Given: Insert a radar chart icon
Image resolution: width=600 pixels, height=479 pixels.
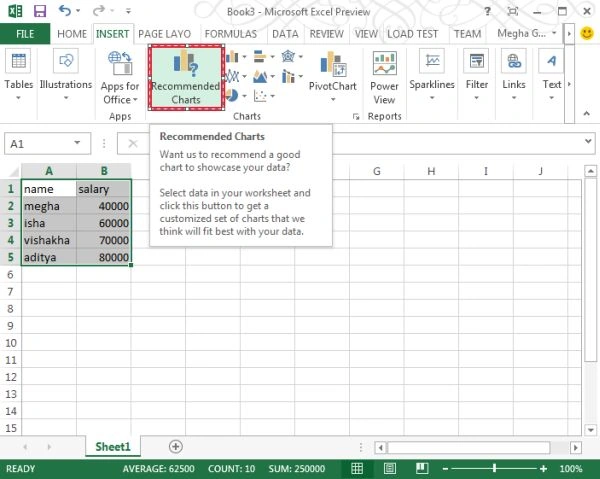Looking at the screenshot, I should pos(288,56).
